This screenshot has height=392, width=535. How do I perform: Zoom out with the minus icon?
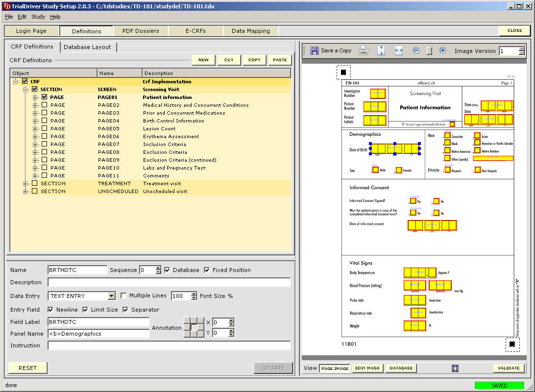point(416,50)
